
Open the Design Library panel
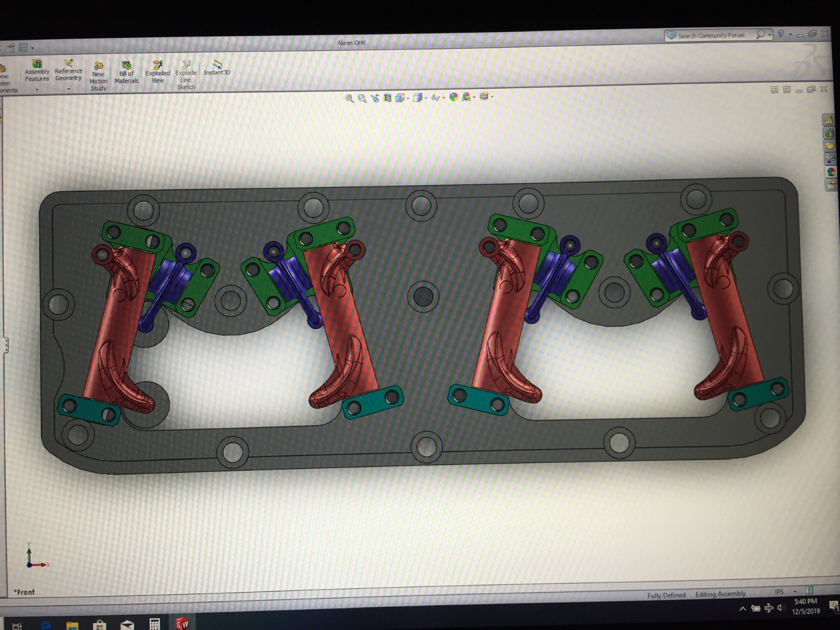point(829,133)
